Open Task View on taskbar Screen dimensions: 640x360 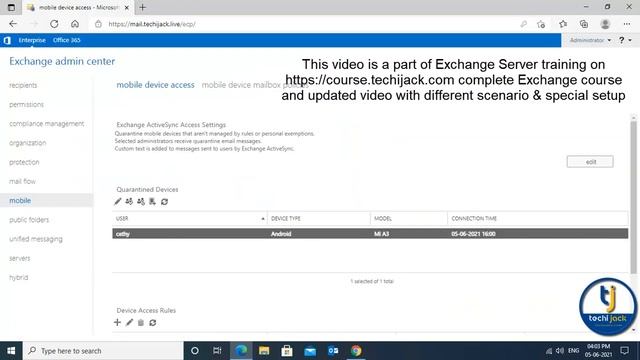coord(217,351)
